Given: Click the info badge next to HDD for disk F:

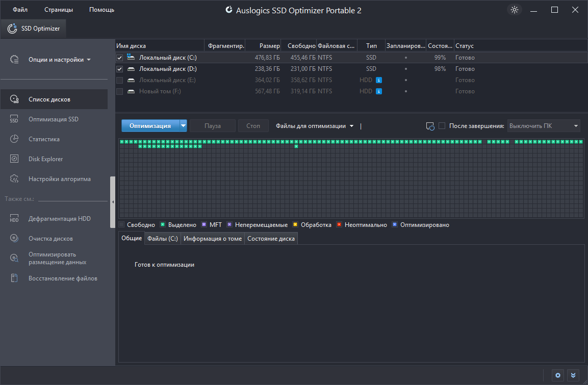Looking at the screenshot, I should pos(379,91).
